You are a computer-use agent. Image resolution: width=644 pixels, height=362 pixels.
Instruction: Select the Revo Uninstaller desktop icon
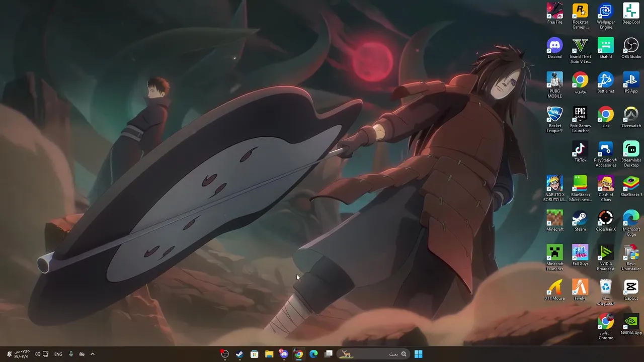[x=631, y=258]
